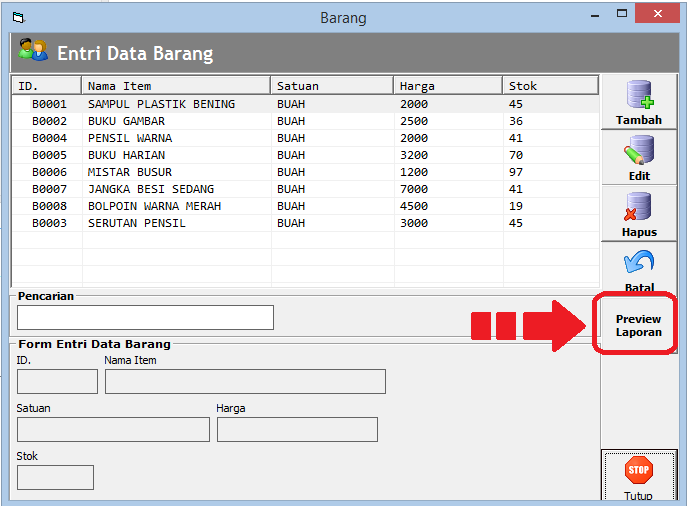Focus the Nama Item entry field
Image resolution: width=687 pixels, height=506 pixels.
pyautogui.click(x=245, y=381)
